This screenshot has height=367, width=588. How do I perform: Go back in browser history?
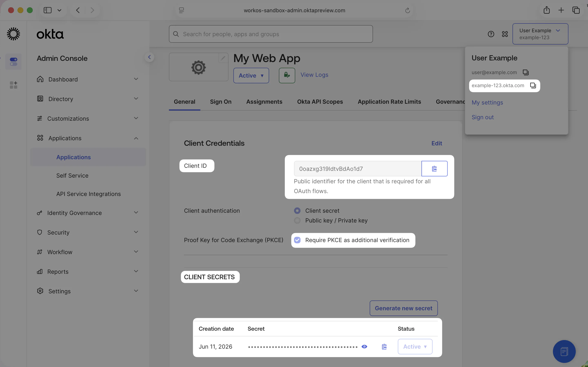[x=78, y=10]
